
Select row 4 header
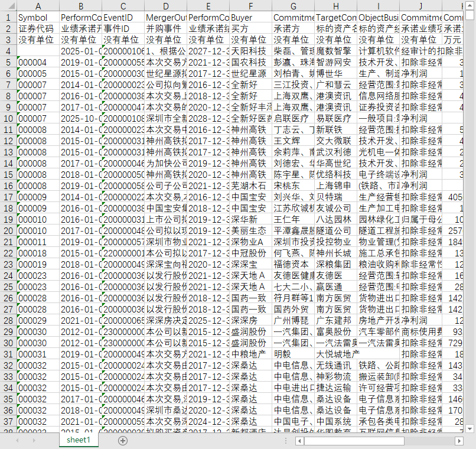coord(8,51)
